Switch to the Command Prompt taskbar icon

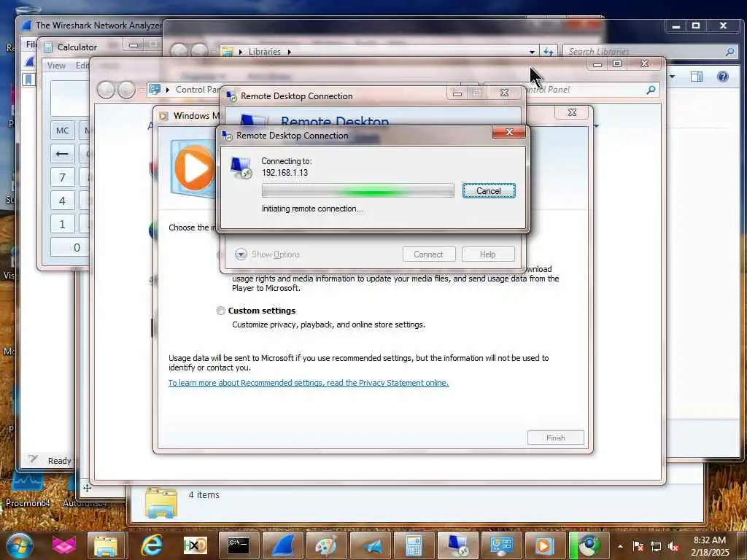tap(239, 545)
